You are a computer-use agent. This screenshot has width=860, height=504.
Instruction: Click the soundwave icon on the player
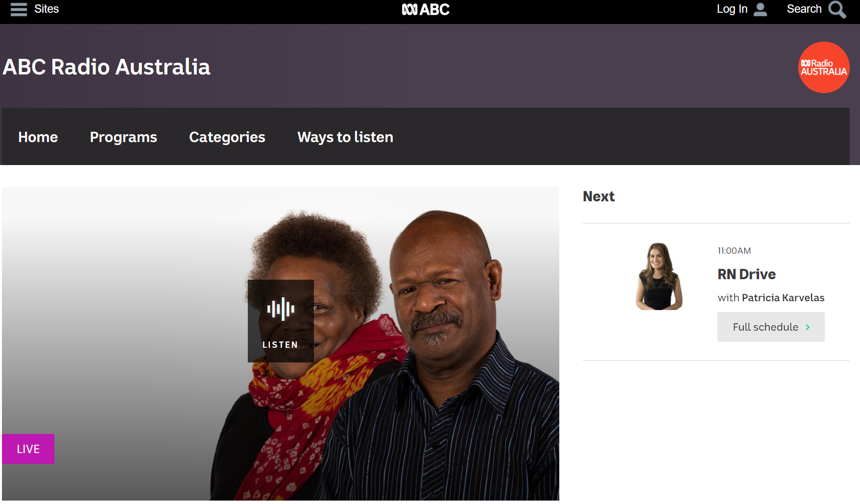[x=281, y=309]
